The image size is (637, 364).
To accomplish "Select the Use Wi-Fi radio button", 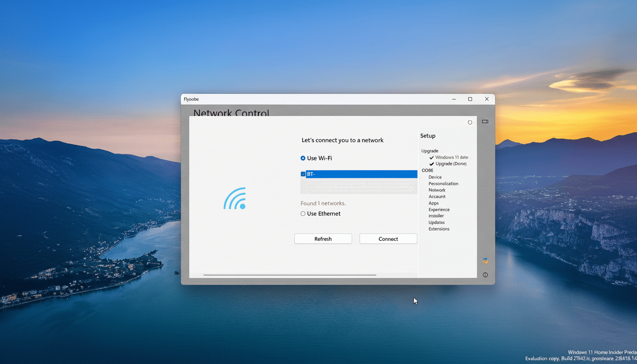I will (x=303, y=158).
